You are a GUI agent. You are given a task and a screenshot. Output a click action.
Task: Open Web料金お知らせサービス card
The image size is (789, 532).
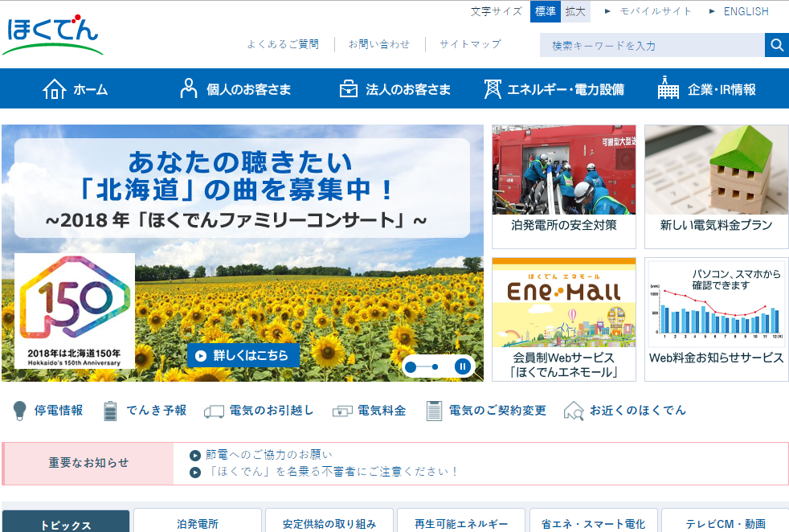click(717, 320)
